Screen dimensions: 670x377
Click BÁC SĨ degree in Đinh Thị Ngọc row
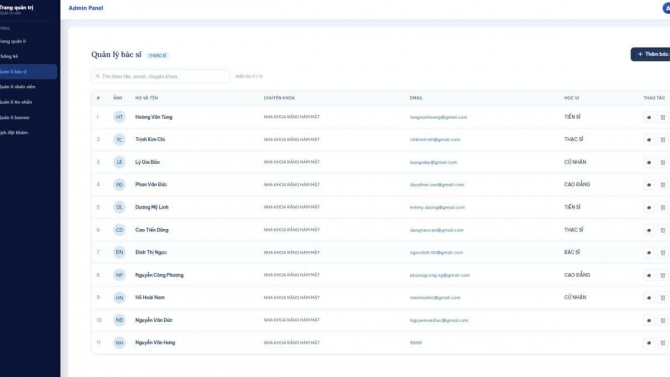point(572,252)
